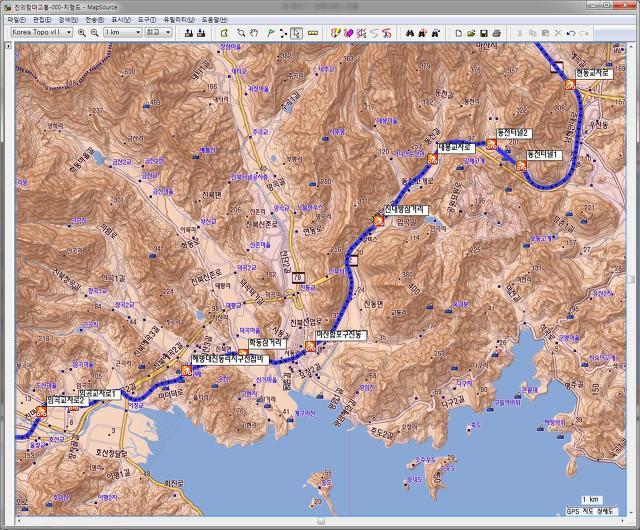Open the 도움말(H) menu
This screenshot has width=640, height=530.
(x=215, y=20)
